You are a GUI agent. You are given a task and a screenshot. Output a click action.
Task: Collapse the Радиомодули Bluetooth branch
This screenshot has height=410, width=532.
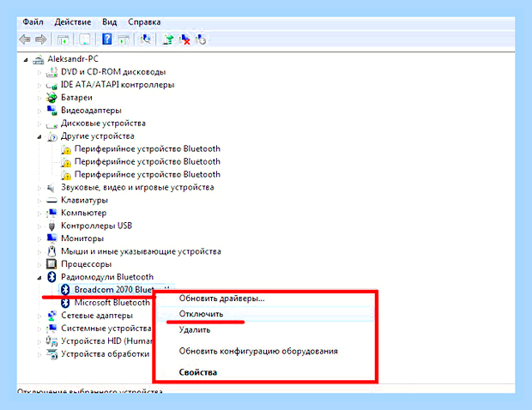(39, 278)
